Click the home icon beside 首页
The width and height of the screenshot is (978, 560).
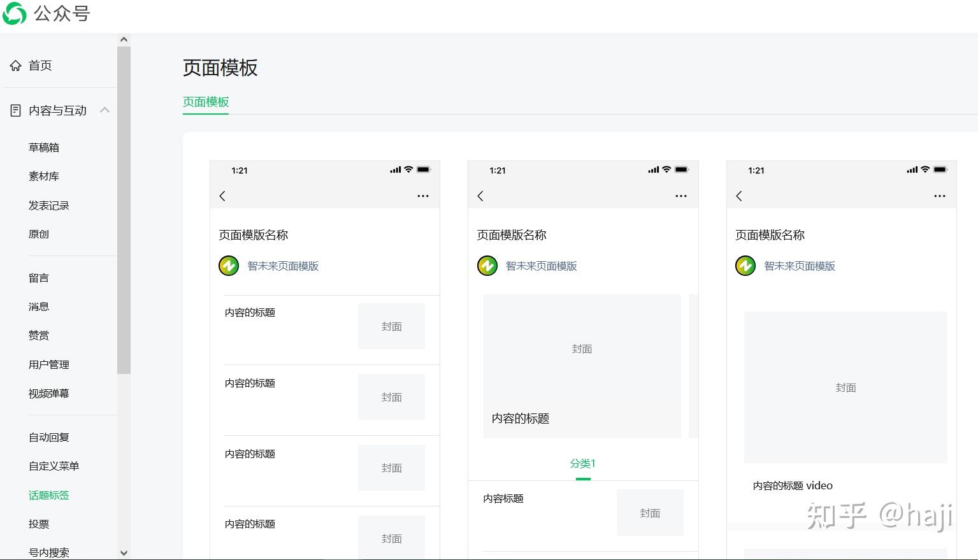15,66
